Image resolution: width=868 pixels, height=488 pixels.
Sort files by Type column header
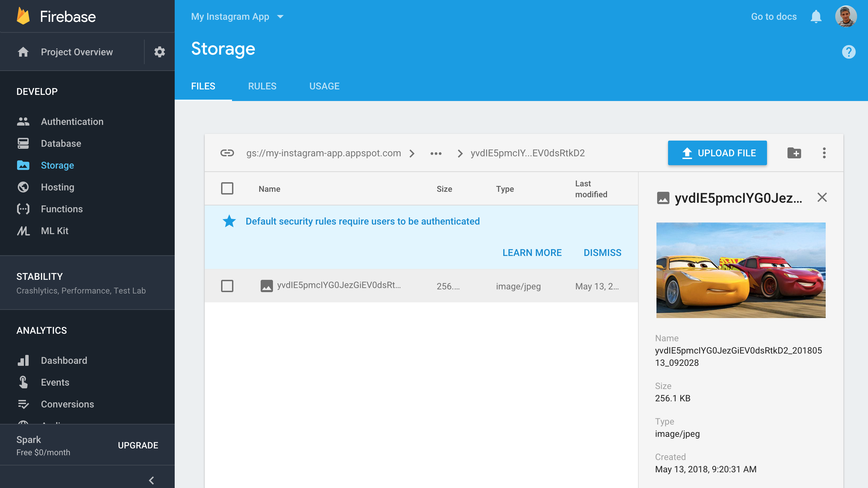click(x=505, y=189)
